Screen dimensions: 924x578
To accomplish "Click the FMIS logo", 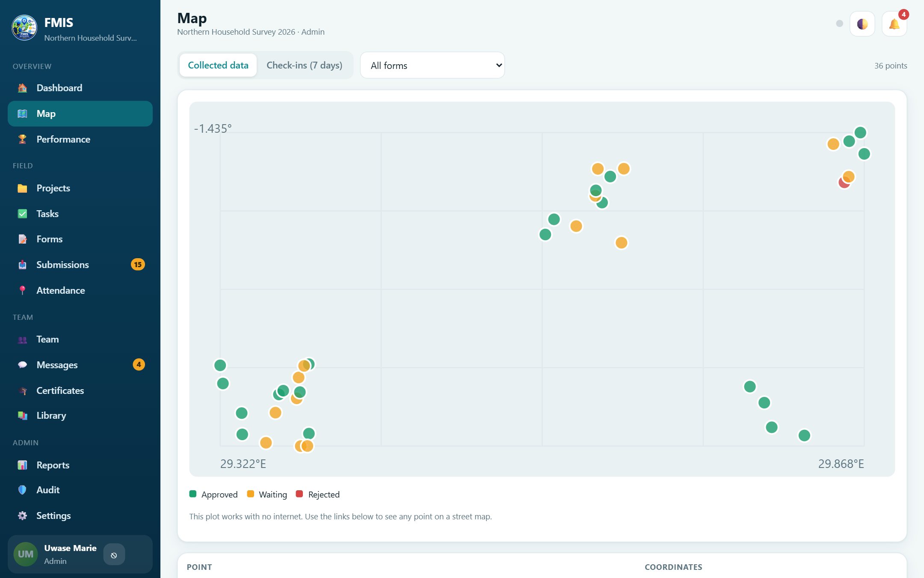I will [x=24, y=28].
